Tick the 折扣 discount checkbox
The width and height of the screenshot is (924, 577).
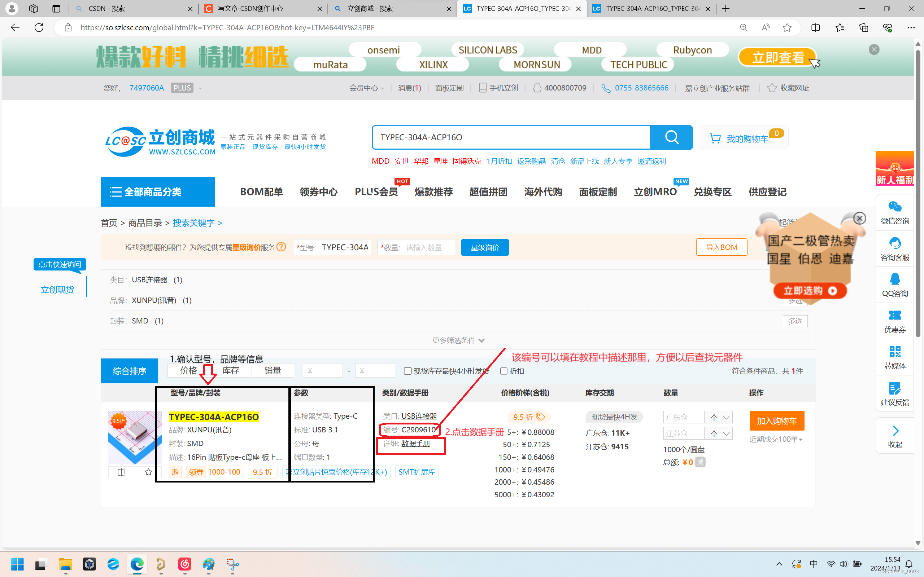click(x=504, y=371)
